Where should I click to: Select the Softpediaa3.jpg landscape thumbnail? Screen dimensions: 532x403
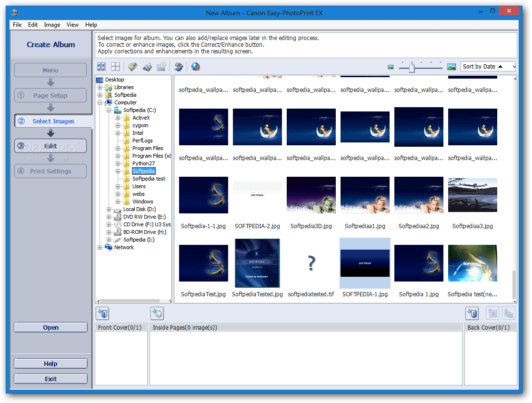[x=472, y=195]
